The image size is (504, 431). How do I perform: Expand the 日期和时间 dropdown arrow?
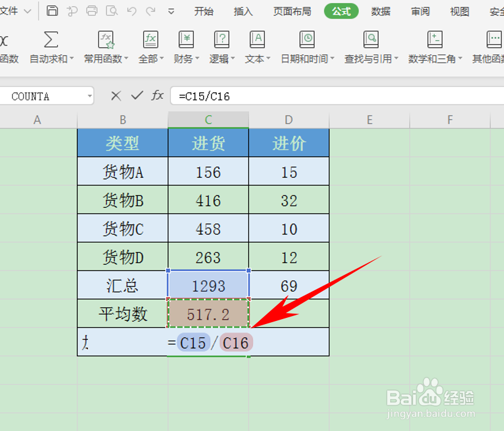(x=333, y=58)
